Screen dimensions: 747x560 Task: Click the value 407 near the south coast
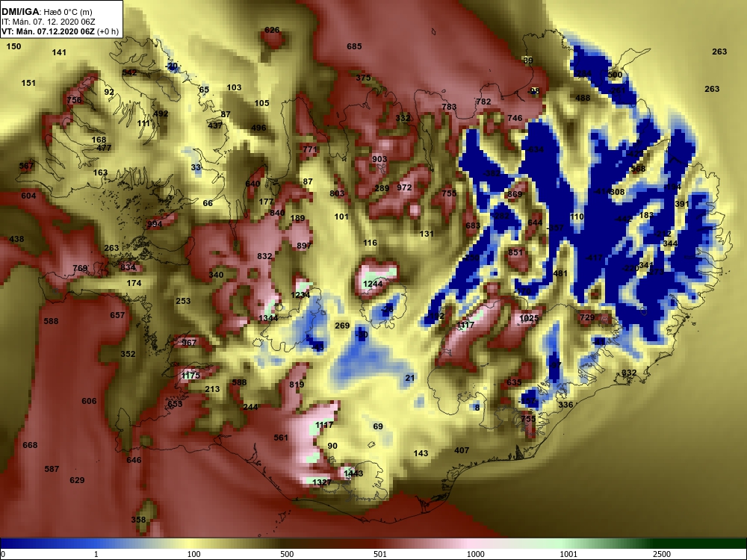click(462, 450)
